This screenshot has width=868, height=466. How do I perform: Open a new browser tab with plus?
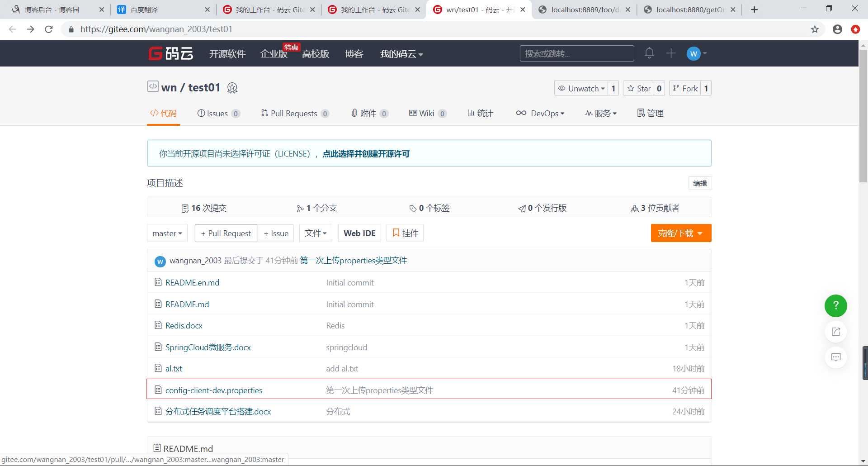point(754,10)
